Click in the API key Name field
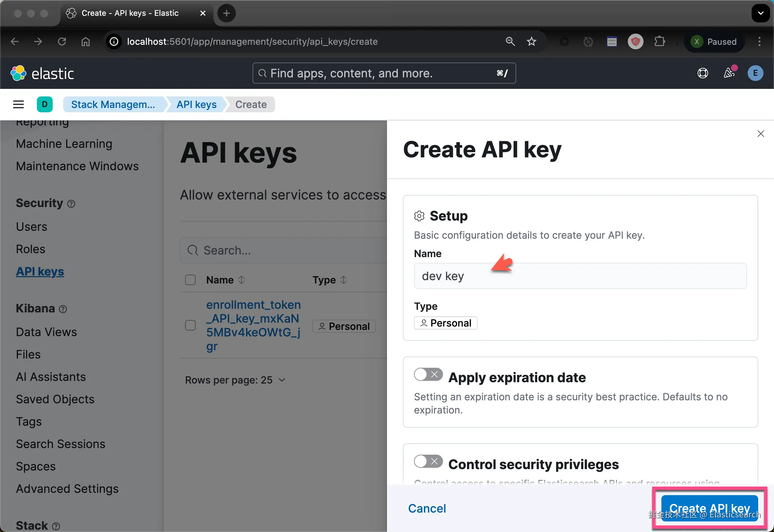 [x=580, y=276]
